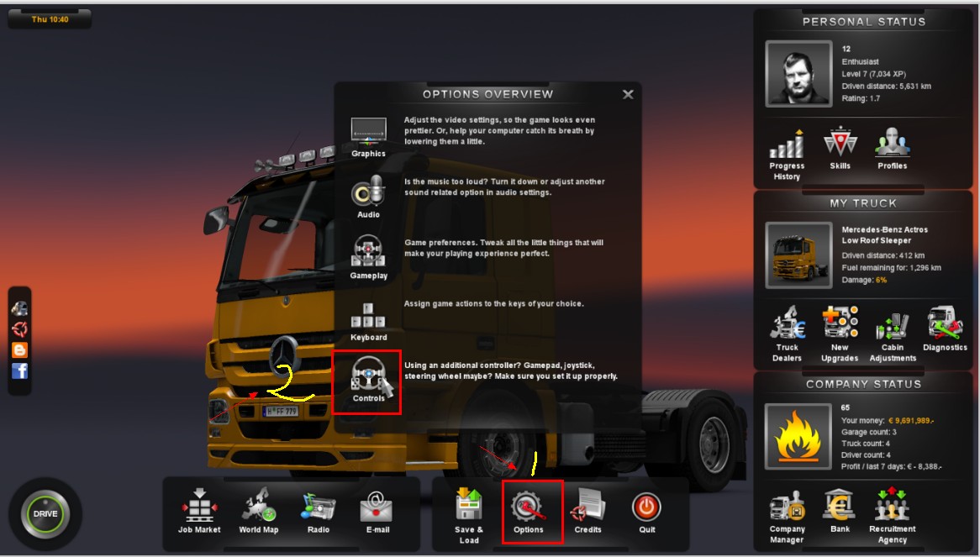Click 'Garage count: 3' text
The width and height of the screenshot is (980, 557).
click(869, 432)
